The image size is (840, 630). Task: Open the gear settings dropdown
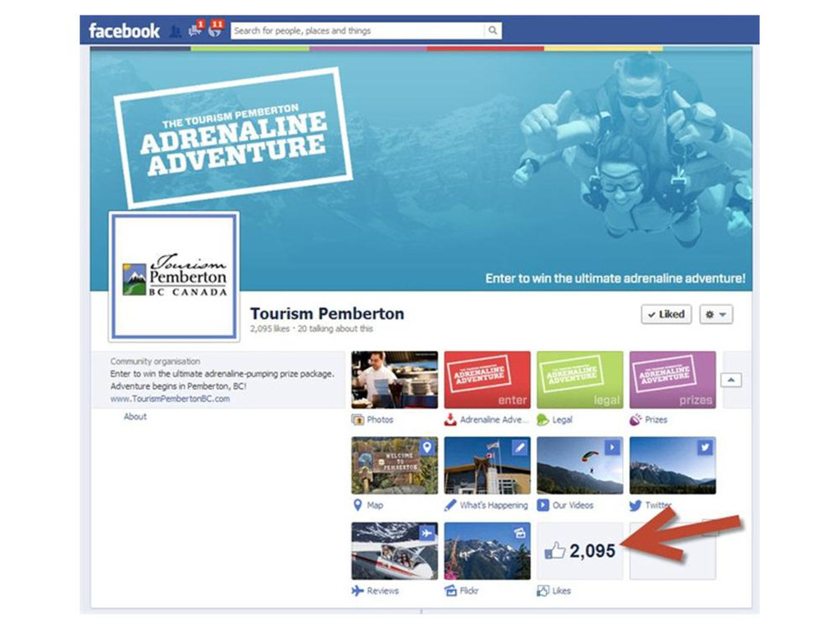[x=715, y=314]
